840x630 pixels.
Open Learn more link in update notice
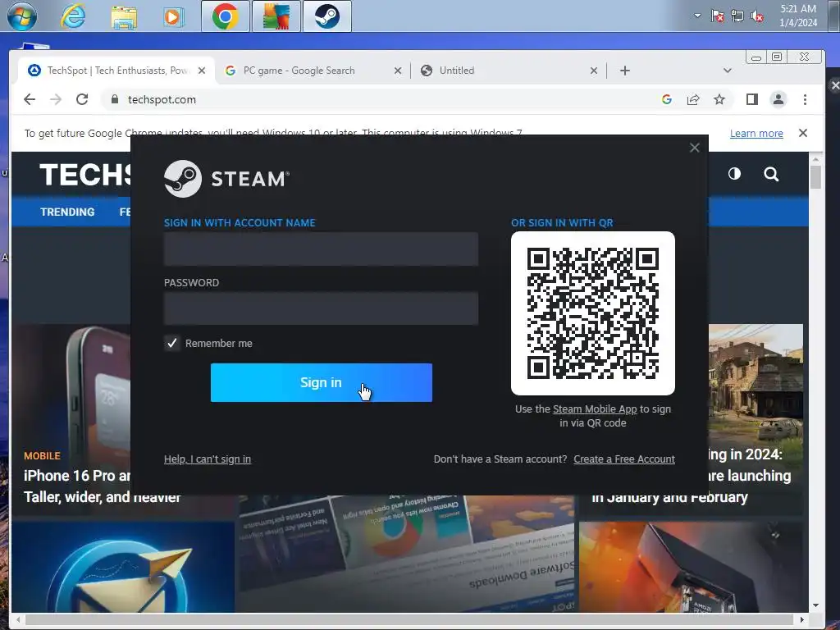pos(756,134)
